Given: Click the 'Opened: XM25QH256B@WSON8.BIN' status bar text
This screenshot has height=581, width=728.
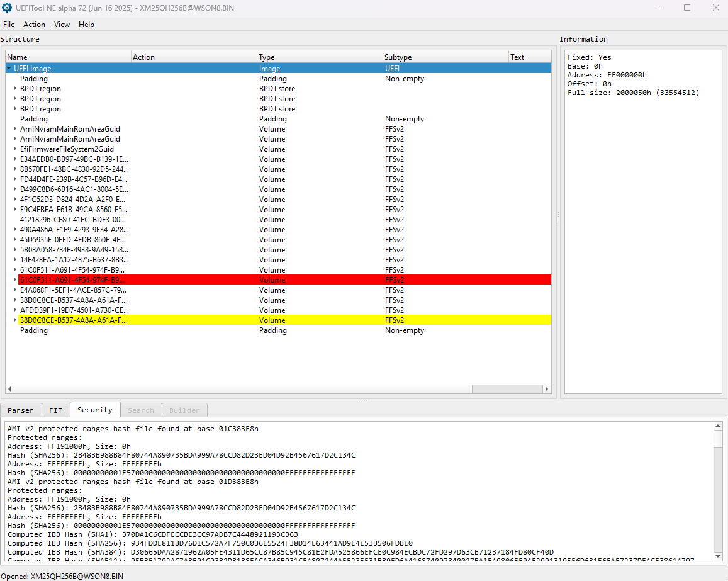Looking at the screenshot, I should click(x=62, y=577).
